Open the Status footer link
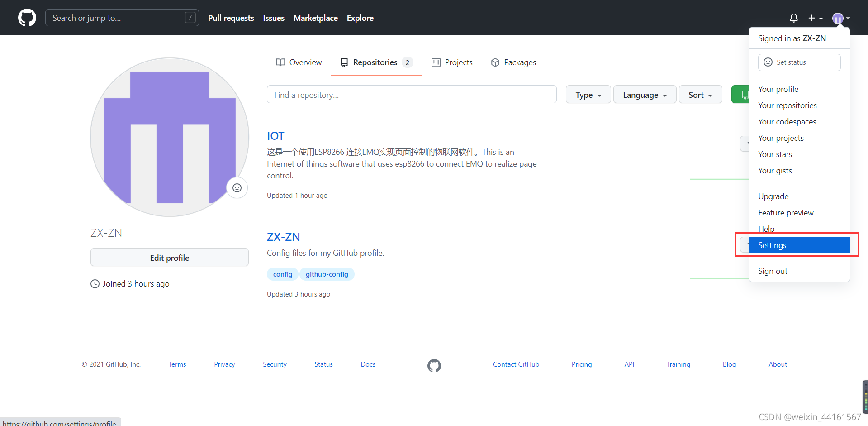Viewport: 868px width, 426px height. click(x=323, y=364)
